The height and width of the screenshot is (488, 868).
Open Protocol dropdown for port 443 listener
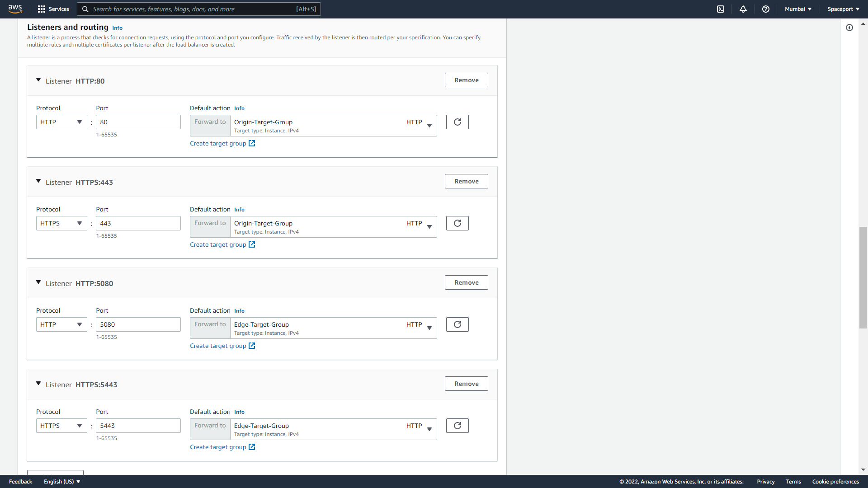(x=61, y=223)
